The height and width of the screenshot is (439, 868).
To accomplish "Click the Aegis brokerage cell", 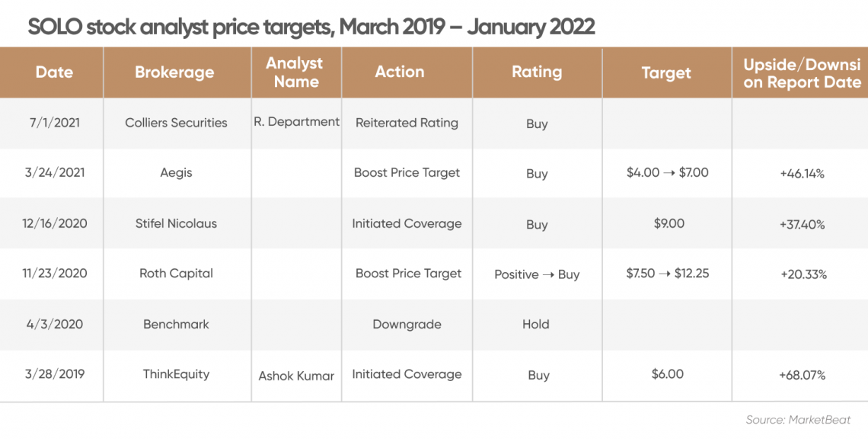I will pos(176,173).
